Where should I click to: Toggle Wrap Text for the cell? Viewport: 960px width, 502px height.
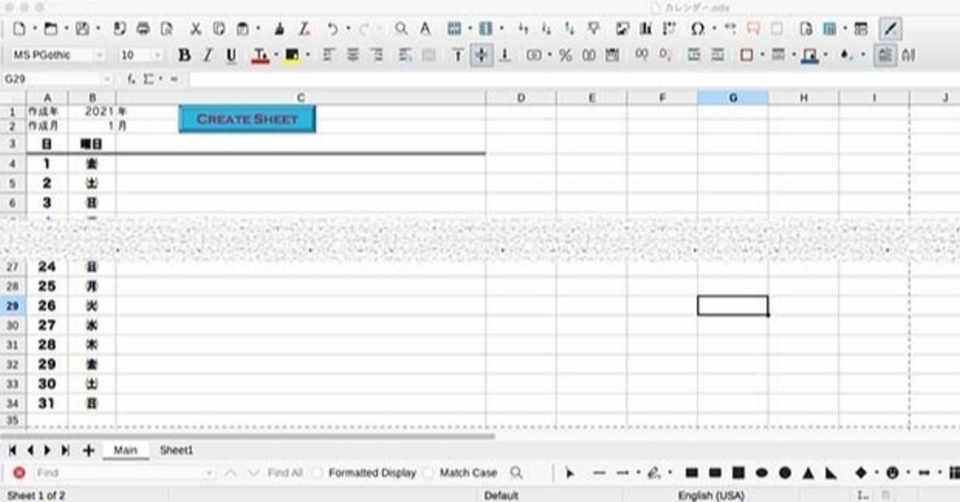(x=405, y=55)
